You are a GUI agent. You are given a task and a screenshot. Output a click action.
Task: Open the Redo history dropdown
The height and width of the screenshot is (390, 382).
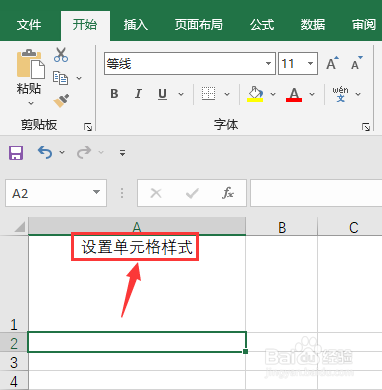101,152
